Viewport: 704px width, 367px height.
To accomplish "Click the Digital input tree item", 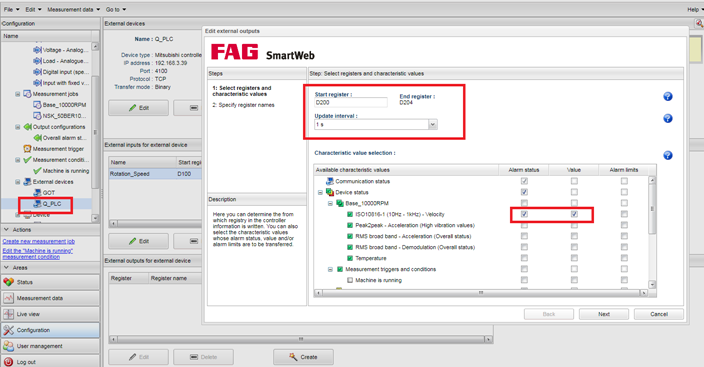I will pyautogui.click(x=61, y=72).
